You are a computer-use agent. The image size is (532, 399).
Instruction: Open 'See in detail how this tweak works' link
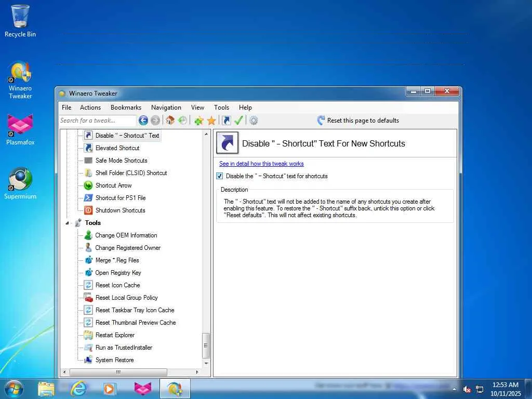pos(261,164)
